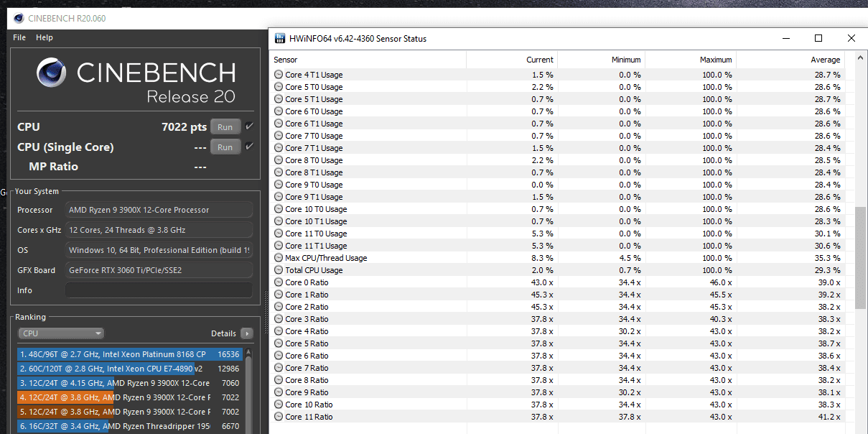Click the Core 8 T1 Usage sensor icon

[279, 172]
